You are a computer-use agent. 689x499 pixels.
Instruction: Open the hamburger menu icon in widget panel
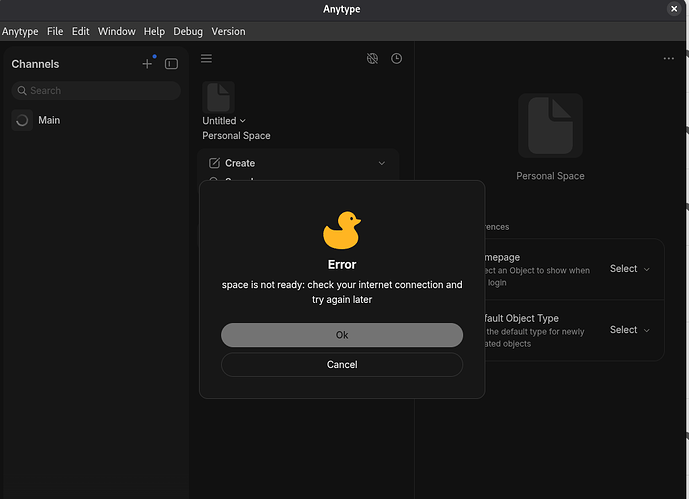pyautogui.click(x=207, y=58)
